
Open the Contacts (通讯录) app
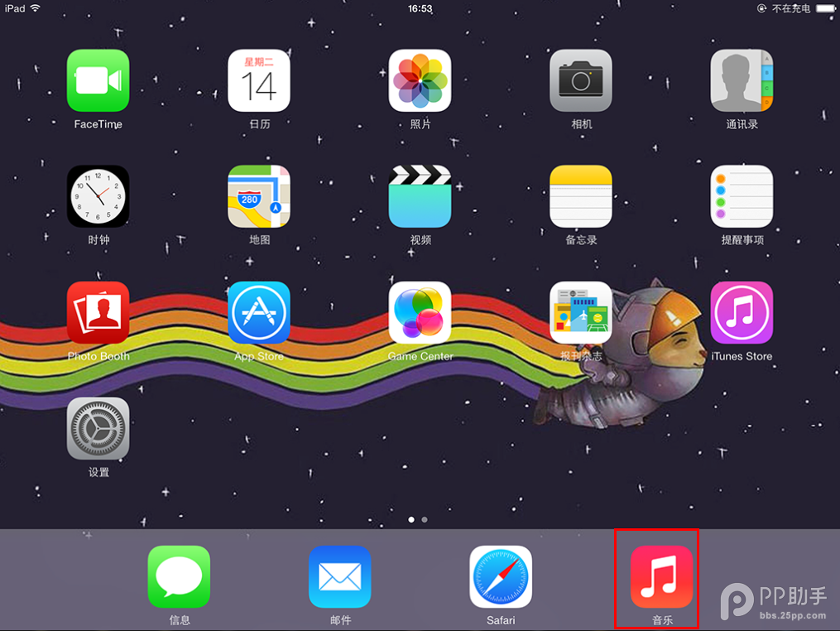pos(742,80)
